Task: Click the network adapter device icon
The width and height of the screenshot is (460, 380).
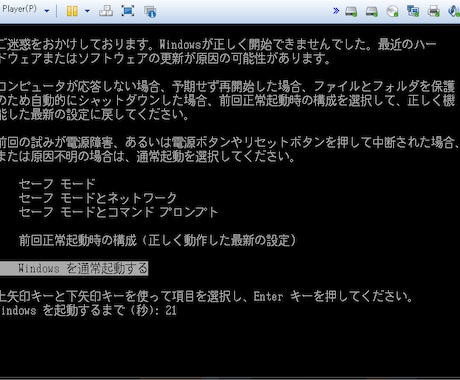Action: [413, 11]
